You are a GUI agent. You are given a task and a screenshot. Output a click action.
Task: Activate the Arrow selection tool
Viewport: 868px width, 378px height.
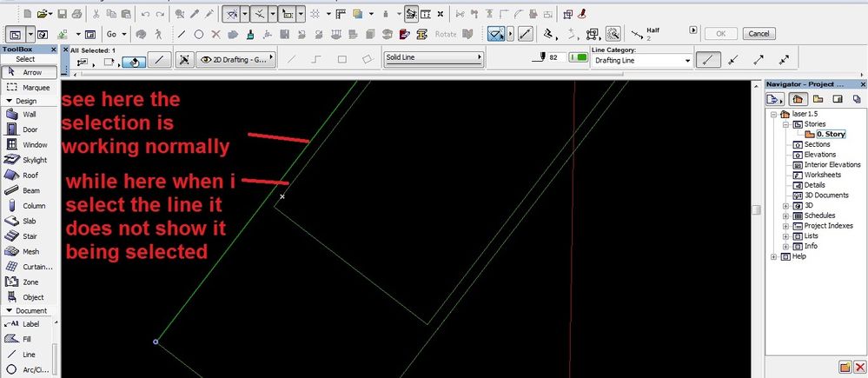coord(29,72)
